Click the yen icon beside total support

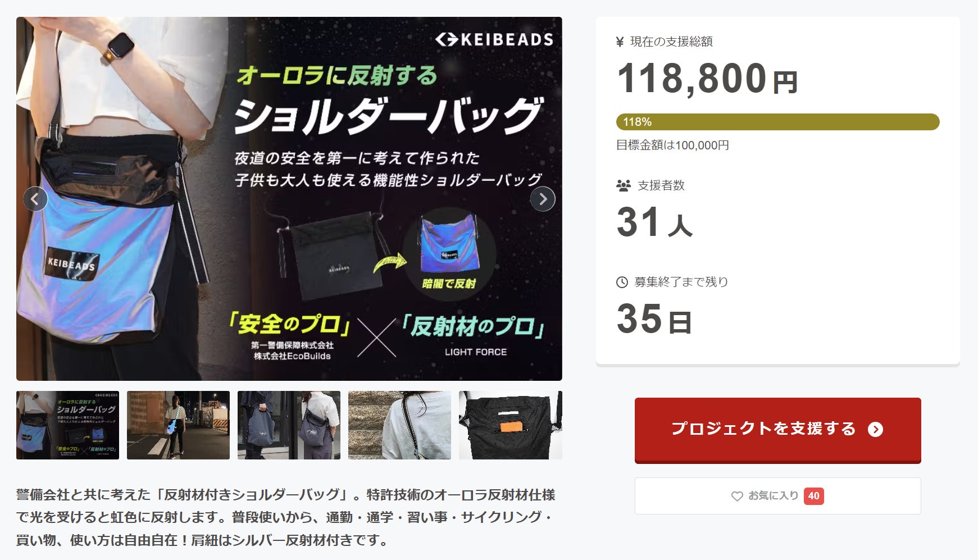point(620,42)
